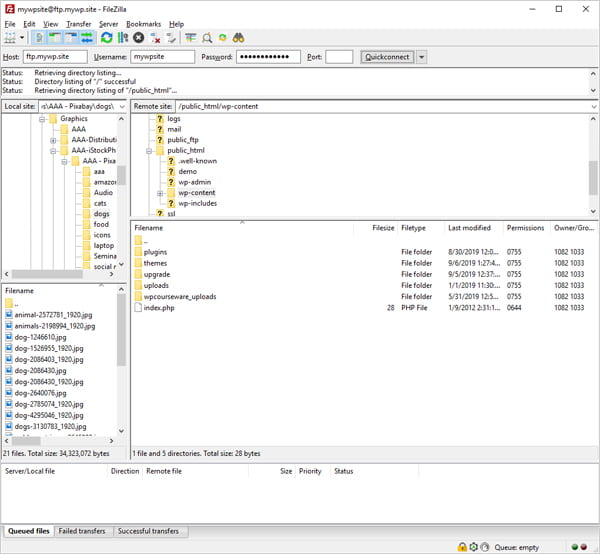This screenshot has height=554, width=600.
Task: Reconnect to the last server
Action: coord(171,37)
